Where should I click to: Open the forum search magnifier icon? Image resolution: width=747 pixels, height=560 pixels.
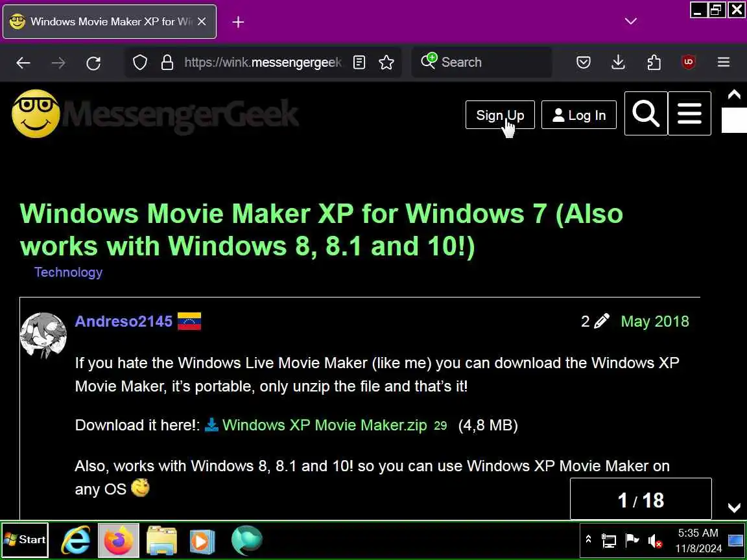[x=646, y=114]
